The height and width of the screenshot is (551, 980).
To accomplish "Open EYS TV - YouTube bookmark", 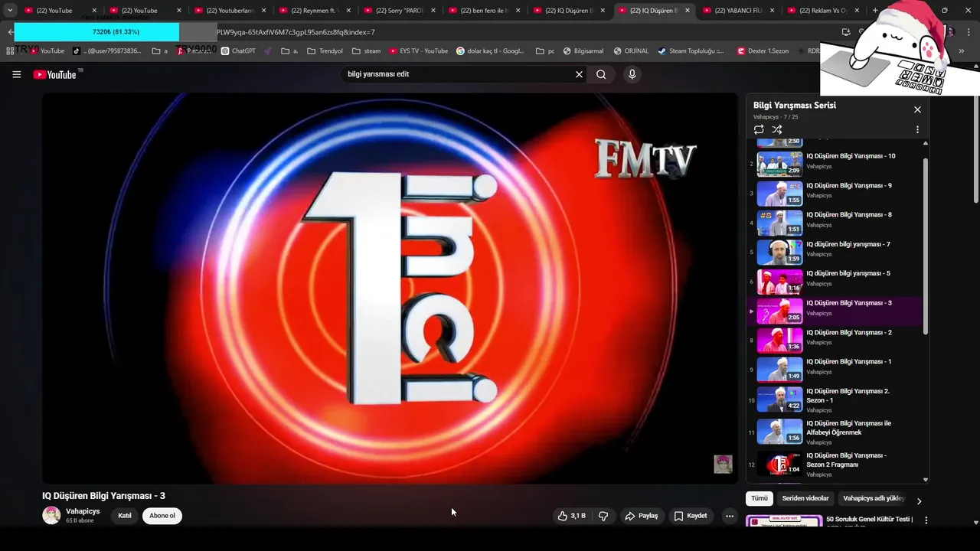I will point(418,51).
